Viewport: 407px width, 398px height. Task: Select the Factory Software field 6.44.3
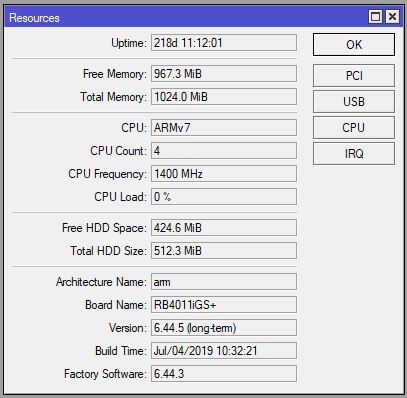(224, 374)
